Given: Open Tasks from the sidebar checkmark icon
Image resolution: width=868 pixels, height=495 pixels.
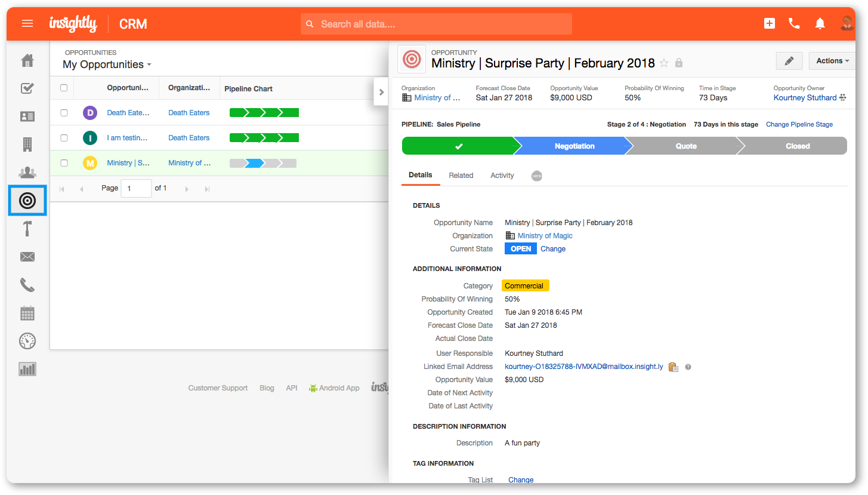Looking at the screenshot, I should (27, 88).
